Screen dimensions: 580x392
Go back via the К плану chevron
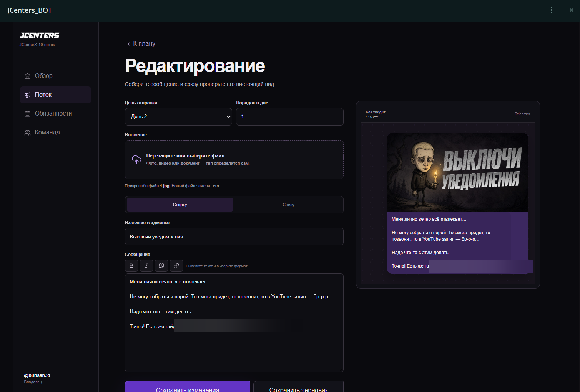point(129,44)
